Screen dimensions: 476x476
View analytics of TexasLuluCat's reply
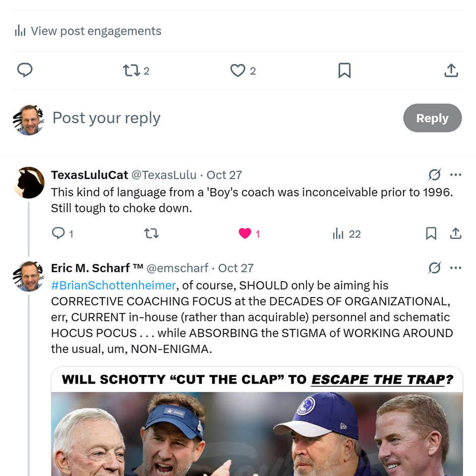point(338,234)
